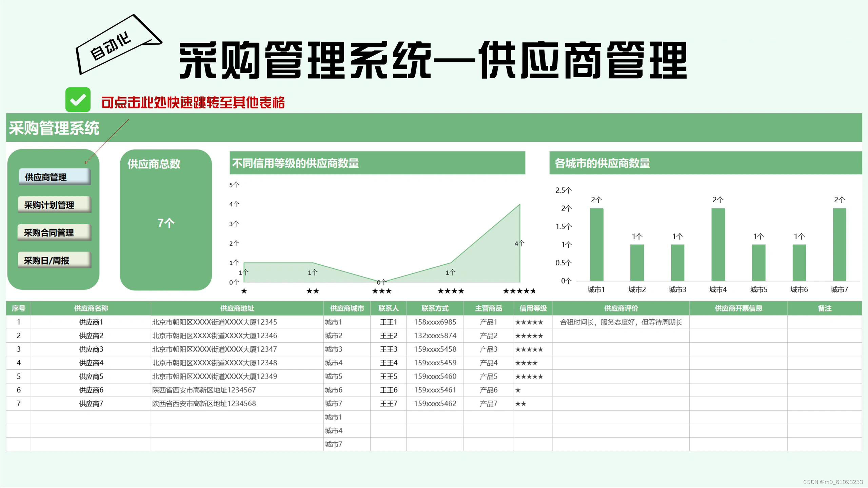Select 供应商1 five-star rating cell

tap(529, 322)
